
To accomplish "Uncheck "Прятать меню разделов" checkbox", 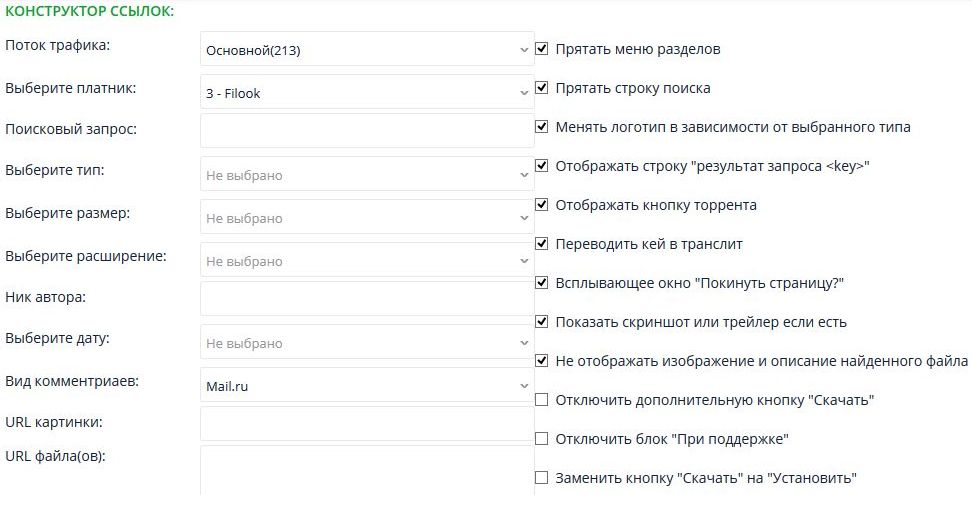I will pyautogui.click(x=542, y=49).
